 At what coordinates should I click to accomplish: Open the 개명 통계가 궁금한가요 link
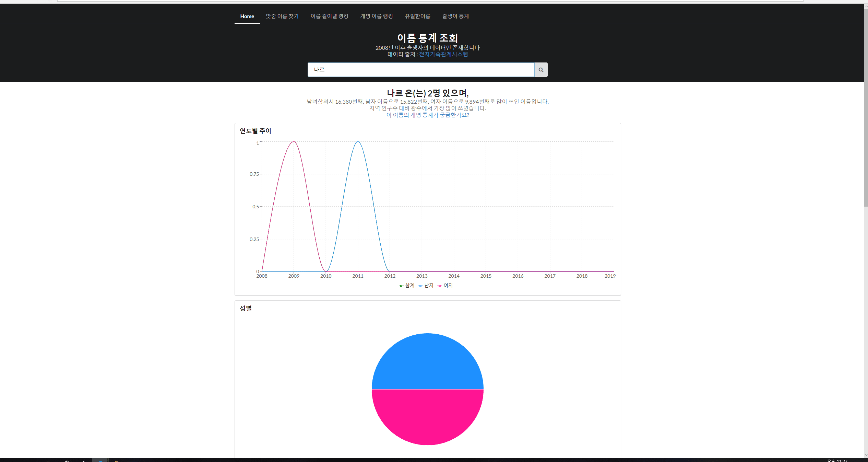click(428, 115)
